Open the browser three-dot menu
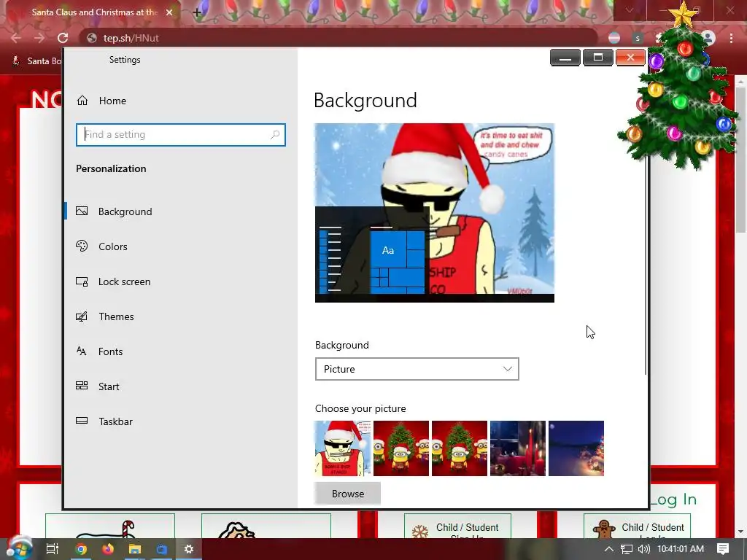Screen dimensions: 747x560 pyautogui.click(x=731, y=38)
